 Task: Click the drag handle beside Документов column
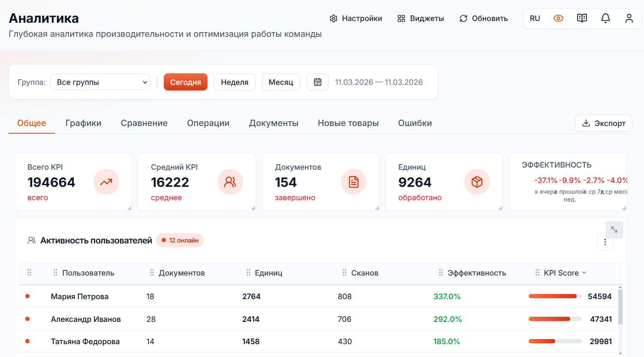tap(152, 273)
